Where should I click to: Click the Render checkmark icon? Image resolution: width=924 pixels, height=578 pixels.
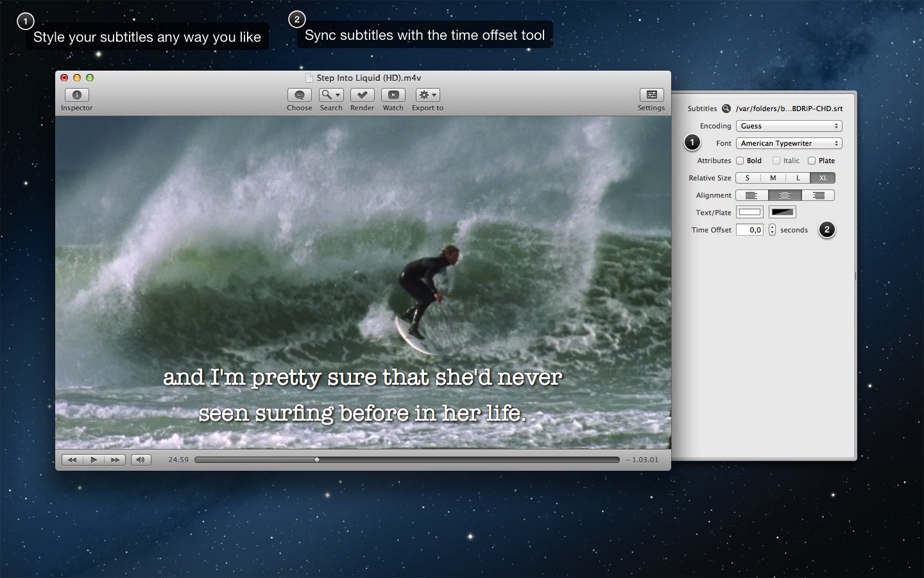tap(362, 95)
